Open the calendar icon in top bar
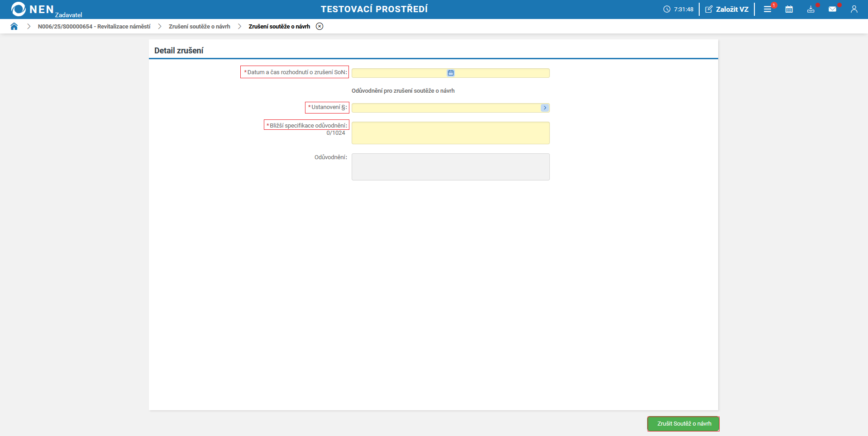Viewport: 868px width, 436px height. pyautogui.click(x=789, y=9)
